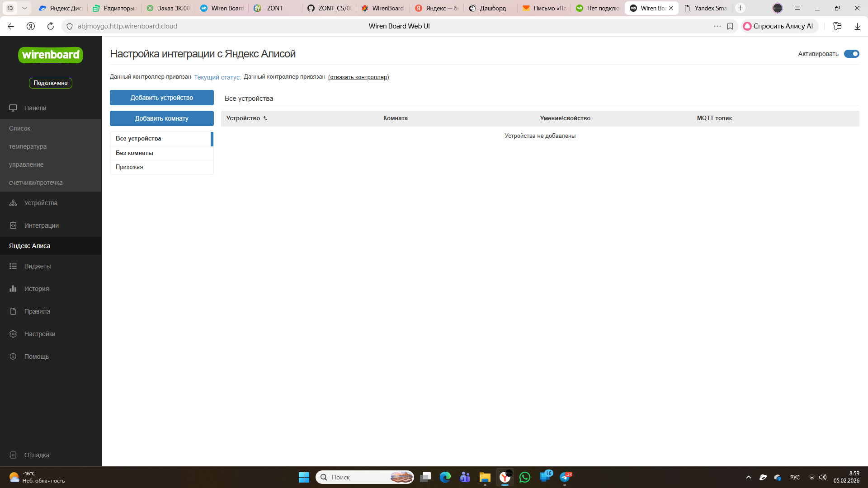Image resolution: width=868 pixels, height=488 pixels.
Task: Open История chart icon
Action: [13, 289]
